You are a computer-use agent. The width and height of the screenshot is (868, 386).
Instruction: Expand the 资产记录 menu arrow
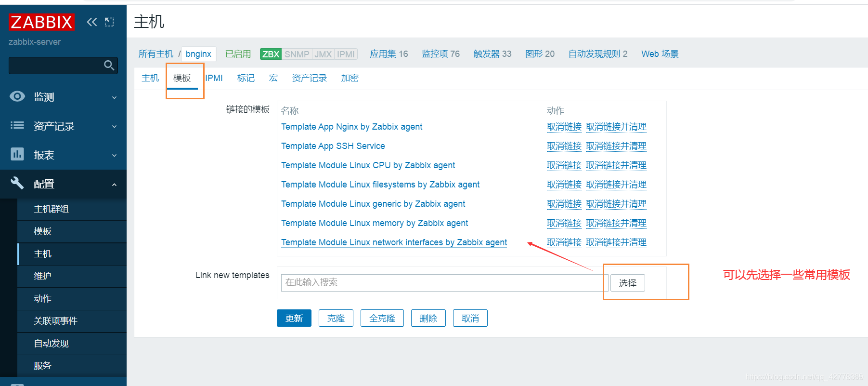point(114,126)
